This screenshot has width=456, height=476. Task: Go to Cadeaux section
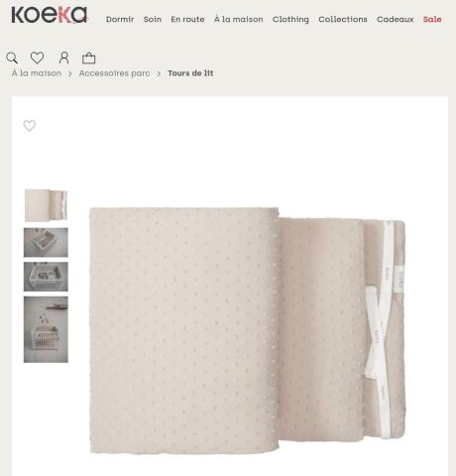(395, 19)
